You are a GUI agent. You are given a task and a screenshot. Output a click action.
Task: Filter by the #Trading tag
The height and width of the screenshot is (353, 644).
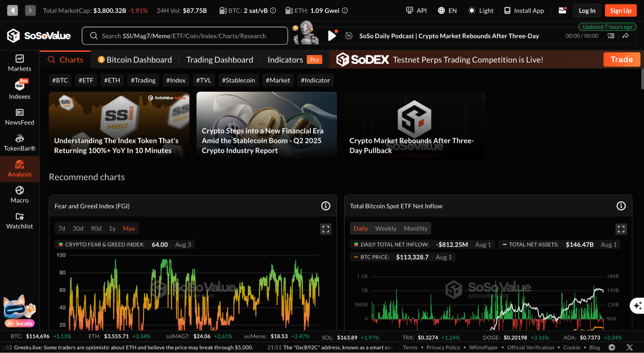pos(143,80)
